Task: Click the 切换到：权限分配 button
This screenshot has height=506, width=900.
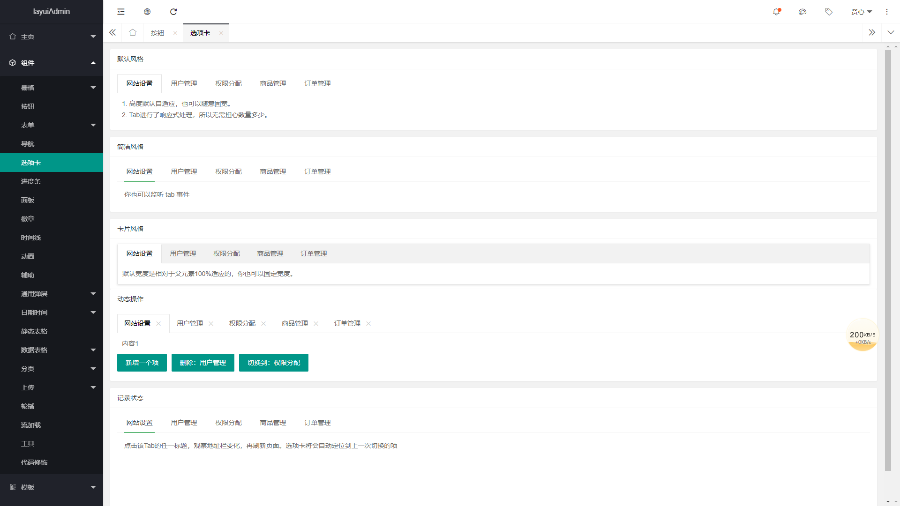Action: click(x=274, y=363)
